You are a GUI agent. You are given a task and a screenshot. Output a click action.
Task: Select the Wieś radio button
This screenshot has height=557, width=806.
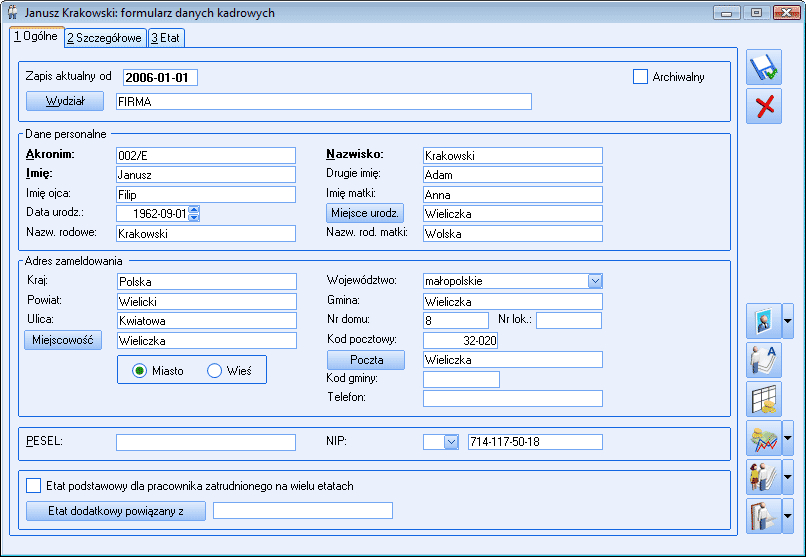(x=214, y=370)
